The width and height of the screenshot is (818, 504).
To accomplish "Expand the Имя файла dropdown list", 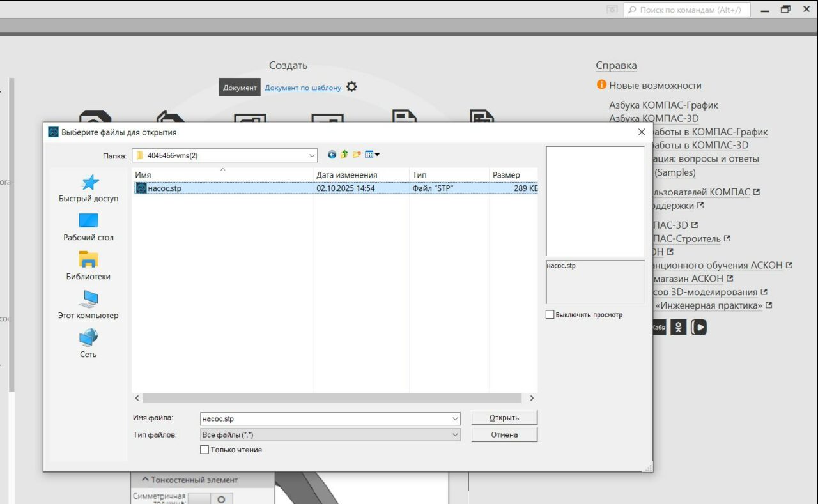I will pyautogui.click(x=455, y=419).
